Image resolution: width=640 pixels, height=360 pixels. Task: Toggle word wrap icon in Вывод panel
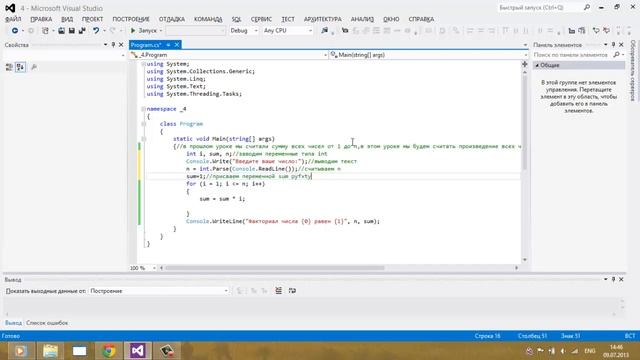click(x=292, y=291)
